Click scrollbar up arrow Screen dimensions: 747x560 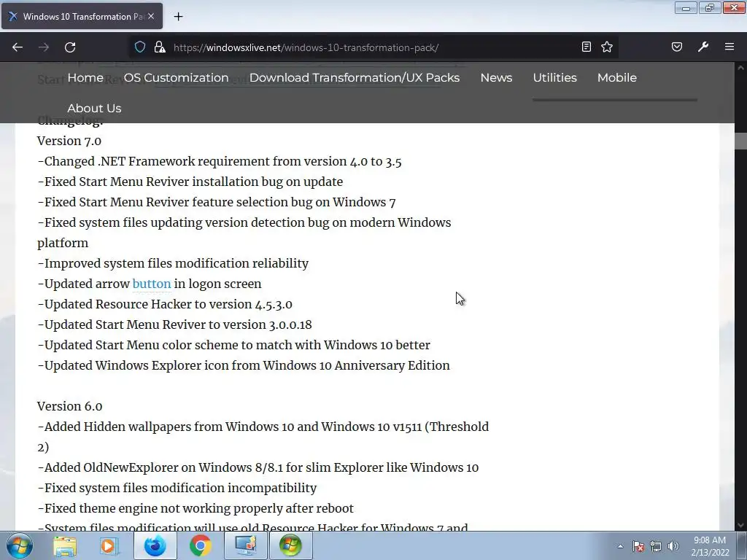click(x=740, y=68)
